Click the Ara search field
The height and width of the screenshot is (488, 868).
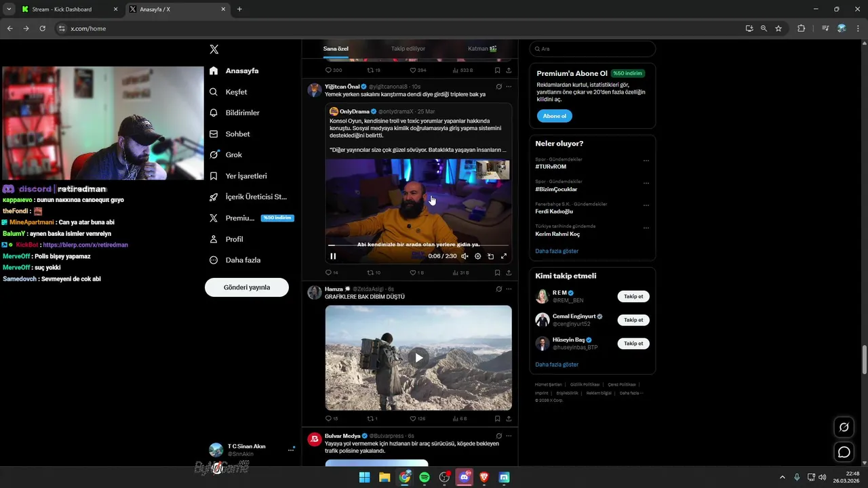(x=592, y=49)
